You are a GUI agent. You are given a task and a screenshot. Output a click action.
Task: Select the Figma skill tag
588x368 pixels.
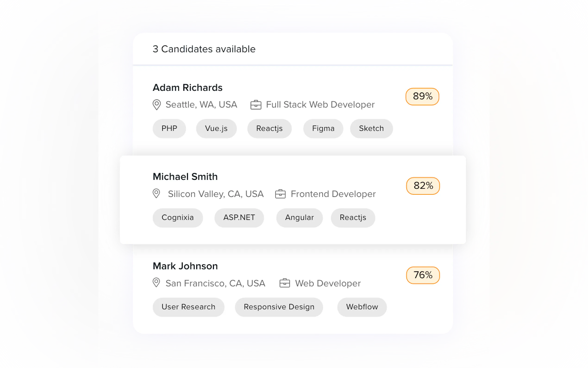323,129
